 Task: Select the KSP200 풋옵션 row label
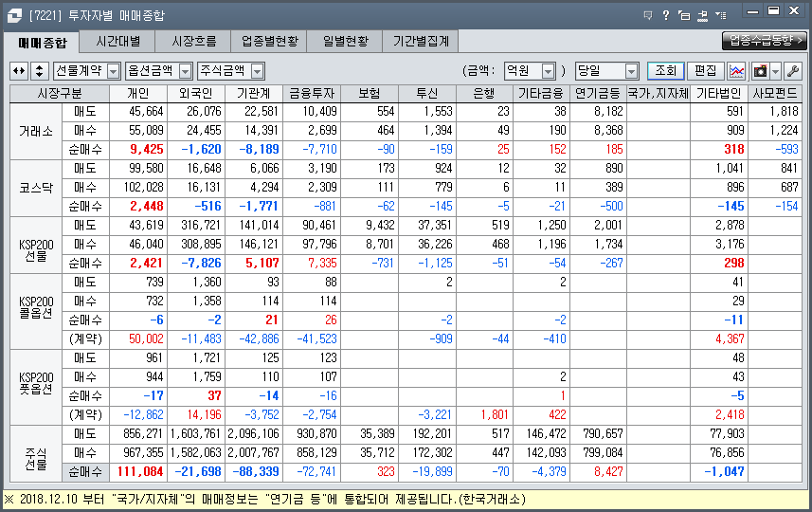click(x=36, y=387)
